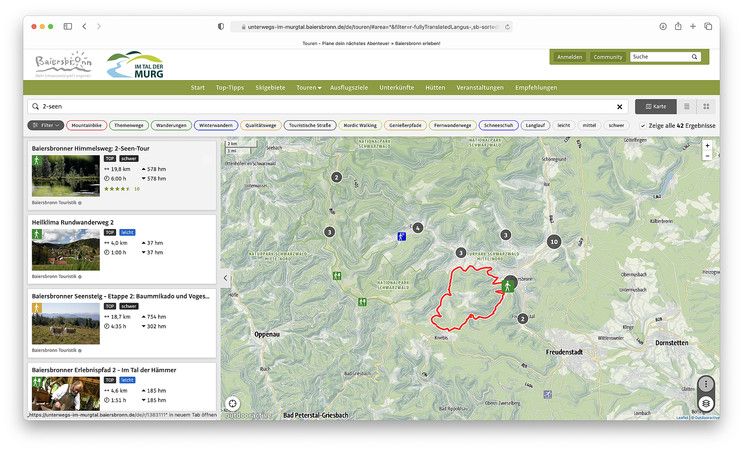Viewport: 743px width, 451px height.
Task: Switch to list view icon
Action: [x=687, y=107]
